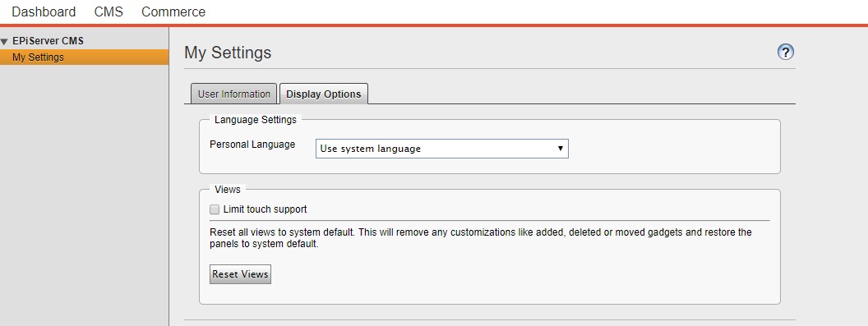Enable the Limit touch support checkbox
868x326 pixels.
click(x=215, y=209)
